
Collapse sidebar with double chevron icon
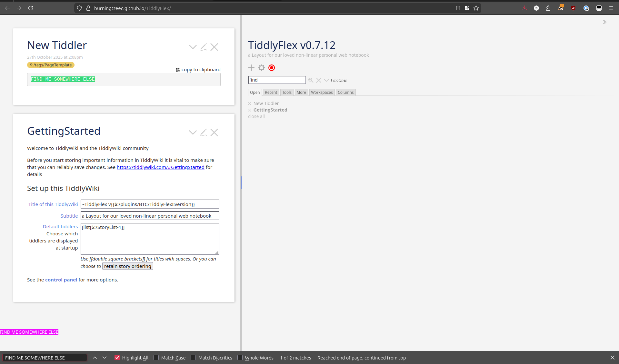click(604, 22)
